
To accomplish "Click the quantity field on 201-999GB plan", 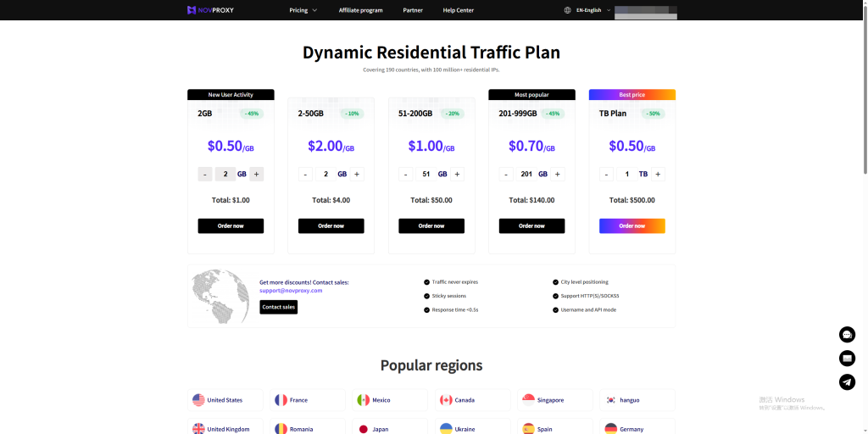I will 526,175.
